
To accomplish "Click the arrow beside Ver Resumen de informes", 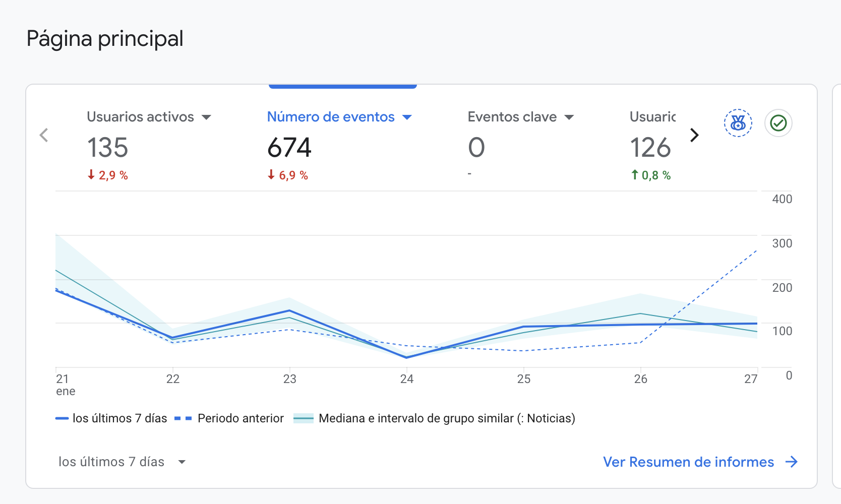I will [x=792, y=462].
